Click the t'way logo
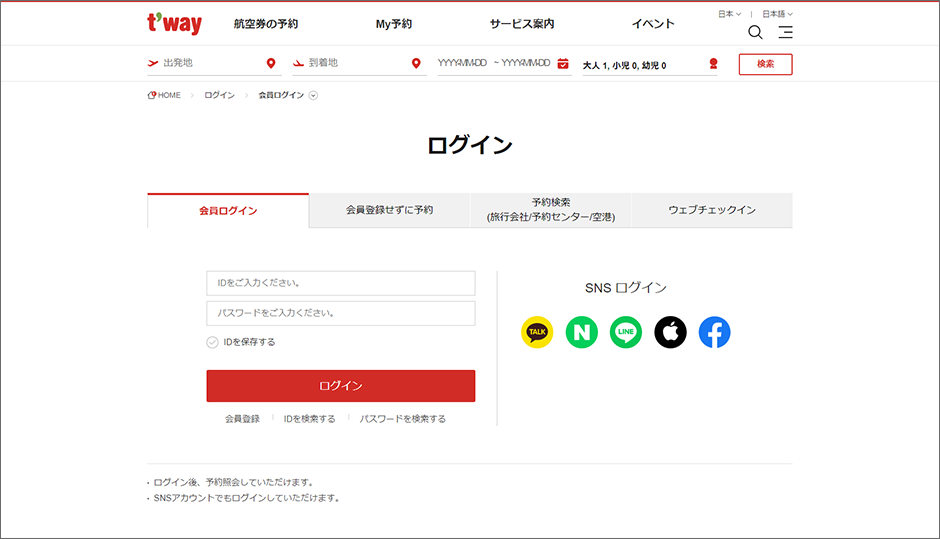This screenshot has width=940, height=539. point(174,24)
